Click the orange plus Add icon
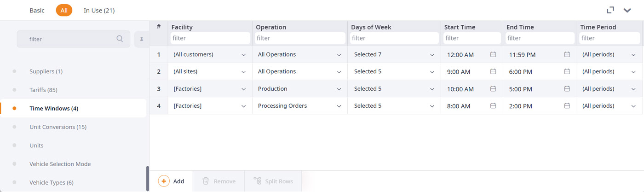The image size is (644, 192). coord(164,181)
